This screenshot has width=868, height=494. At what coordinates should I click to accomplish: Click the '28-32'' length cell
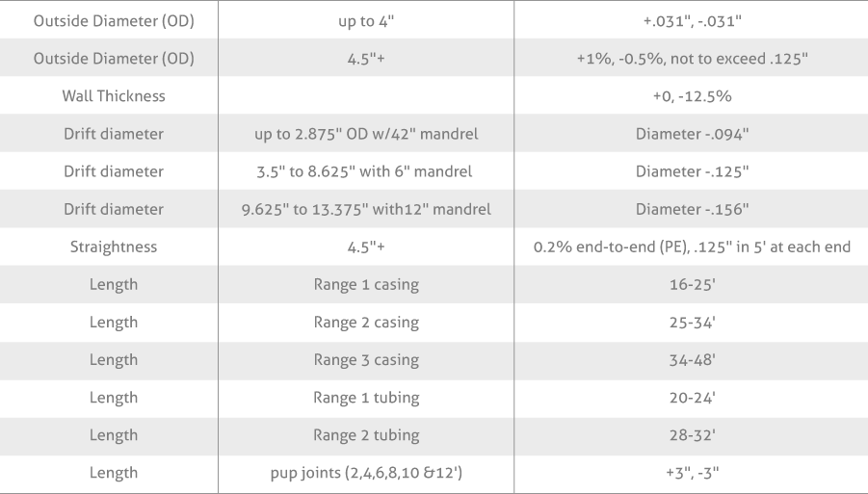[692, 435]
